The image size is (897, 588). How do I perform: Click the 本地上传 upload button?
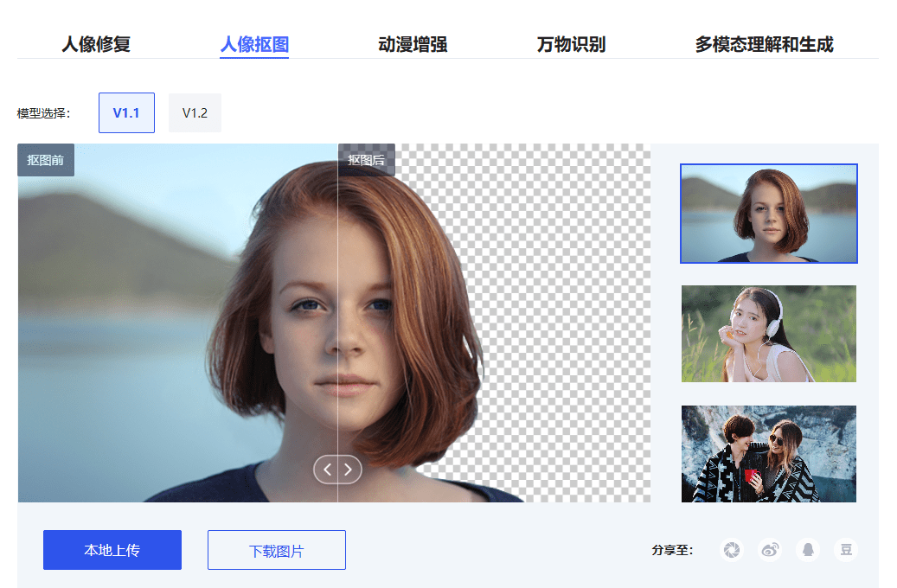coord(112,549)
